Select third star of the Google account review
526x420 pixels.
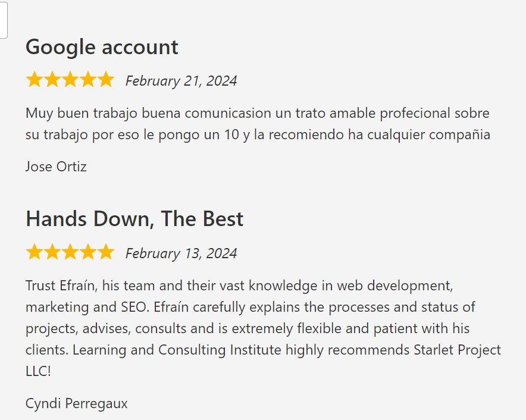pos(70,80)
